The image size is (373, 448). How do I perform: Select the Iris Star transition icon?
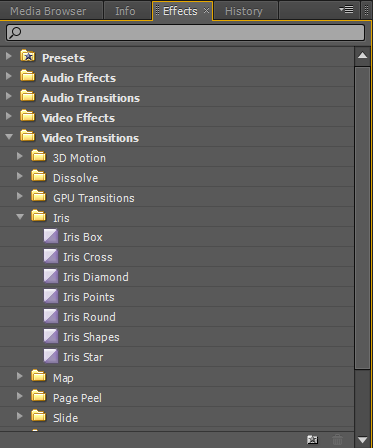click(51, 356)
